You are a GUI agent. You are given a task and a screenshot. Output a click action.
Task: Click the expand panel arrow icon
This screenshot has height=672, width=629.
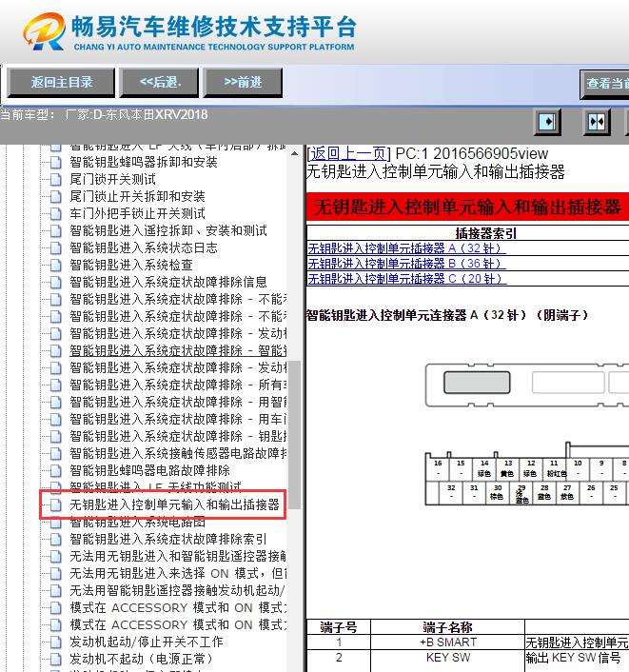click(547, 122)
